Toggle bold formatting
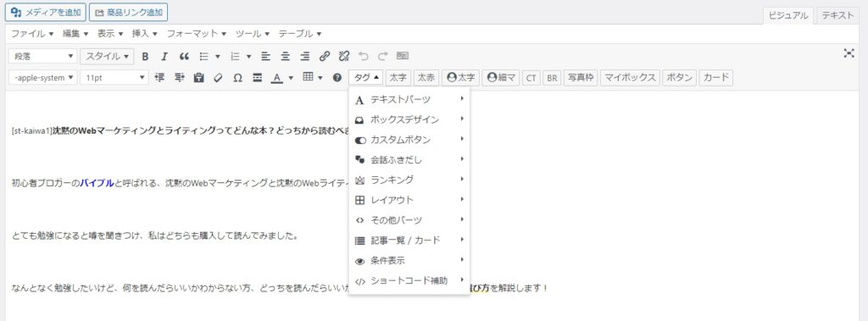This screenshot has width=868, height=321. (x=145, y=57)
